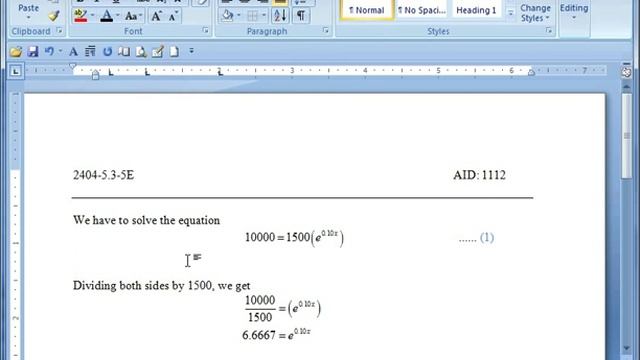Click the right indent marker on ruler

531,72
